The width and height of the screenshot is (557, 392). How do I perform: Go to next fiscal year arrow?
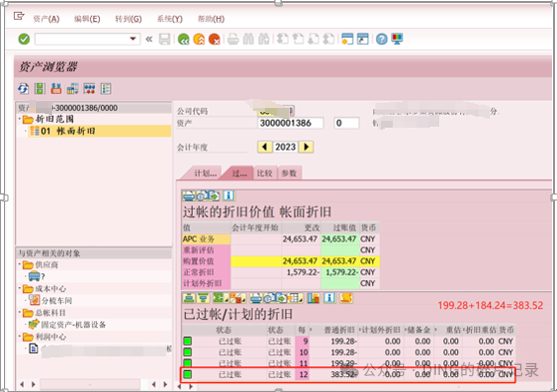point(306,147)
